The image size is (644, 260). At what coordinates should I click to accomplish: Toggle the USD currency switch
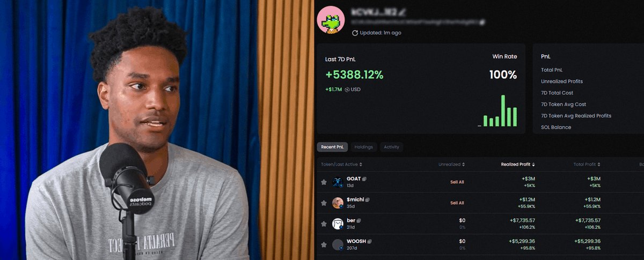click(x=347, y=90)
